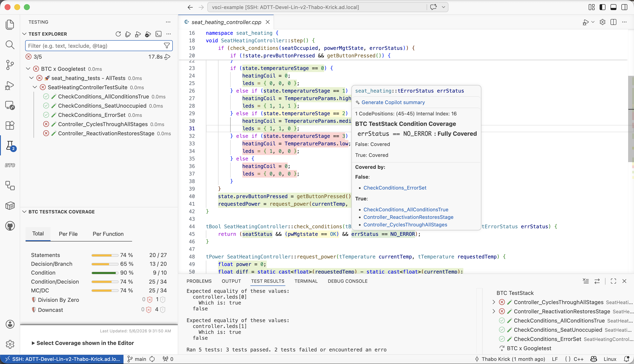The image size is (634, 364).
Task: Open Testing view more actions ellipsis
Action: pyautogui.click(x=168, y=22)
